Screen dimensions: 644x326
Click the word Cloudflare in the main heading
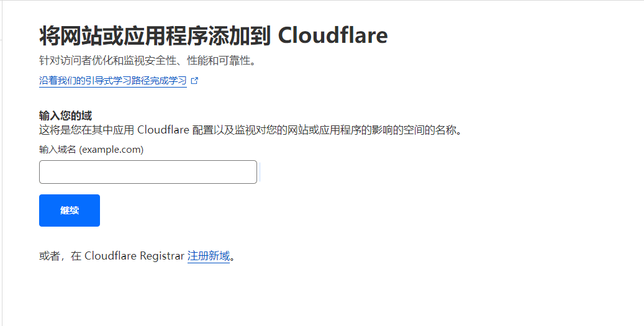coord(332,35)
